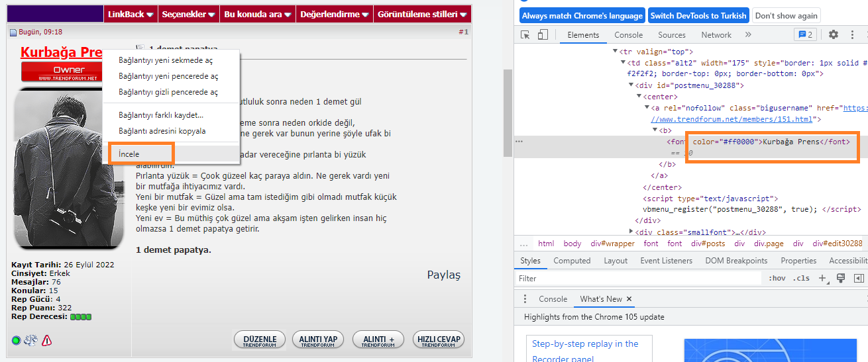The height and width of the screenshot is (362, 868).
Task: Switch to the Sources tab
Action: [x=672, y=35]
